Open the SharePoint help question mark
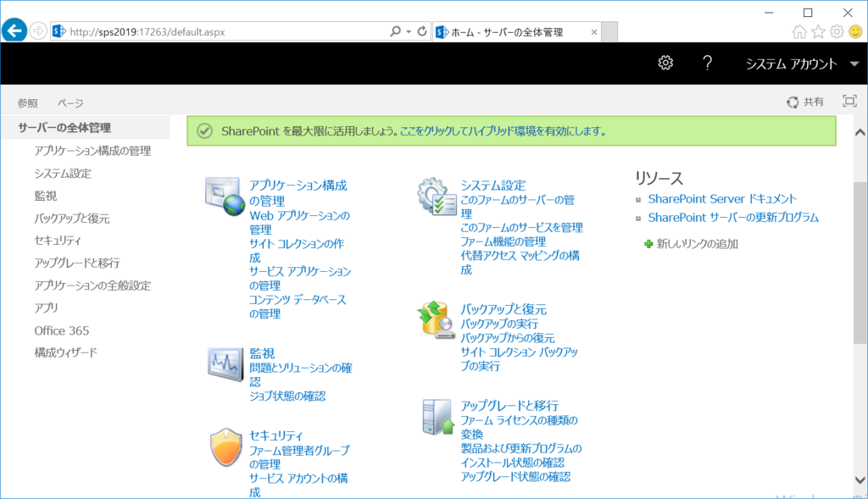868x499 pixels. [x=708, y=63]
